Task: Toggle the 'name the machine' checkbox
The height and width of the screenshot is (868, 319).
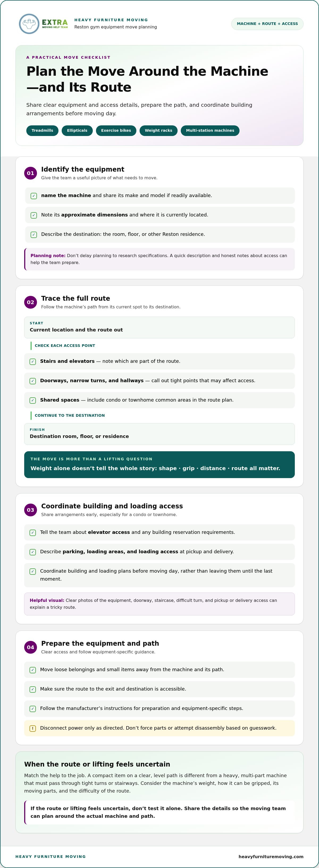Action: point(34,196)
